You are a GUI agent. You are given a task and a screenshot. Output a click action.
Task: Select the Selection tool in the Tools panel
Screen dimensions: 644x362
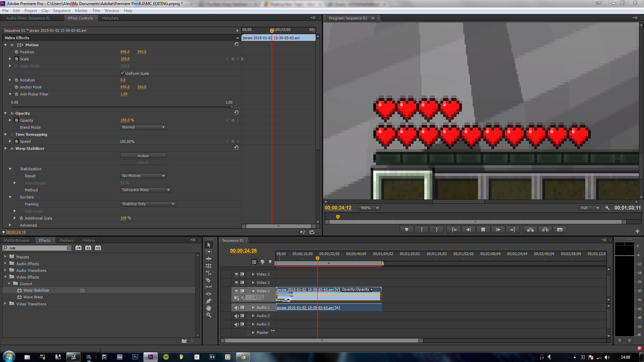click(209, 245)
